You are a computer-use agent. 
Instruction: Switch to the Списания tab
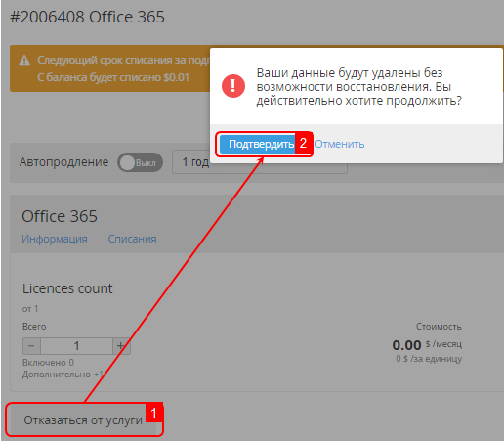click(x=132, y=239)
